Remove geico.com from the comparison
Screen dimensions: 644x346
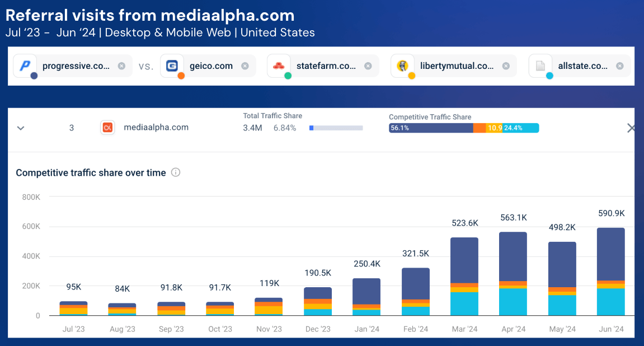pyautogui.click(x=245, y=66)
